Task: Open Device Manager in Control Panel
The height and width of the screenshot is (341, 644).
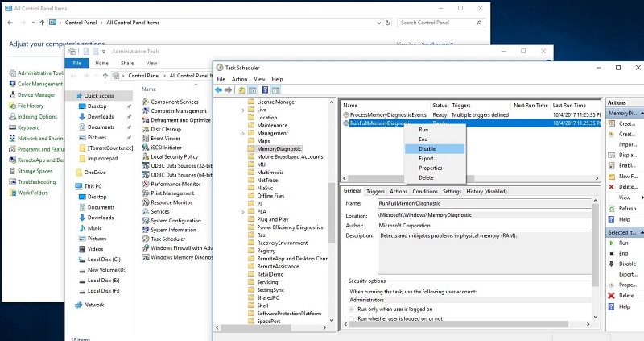Action: tap(36, 94)
